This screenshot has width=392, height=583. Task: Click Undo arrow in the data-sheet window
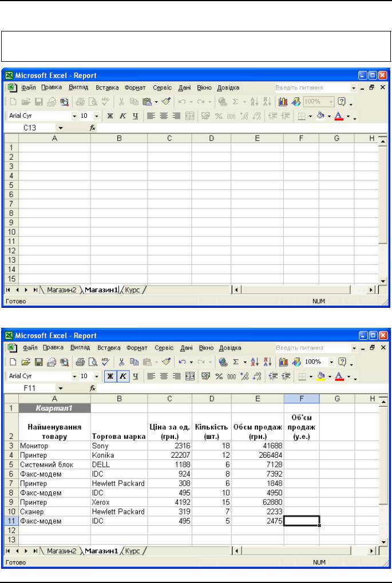182,362
